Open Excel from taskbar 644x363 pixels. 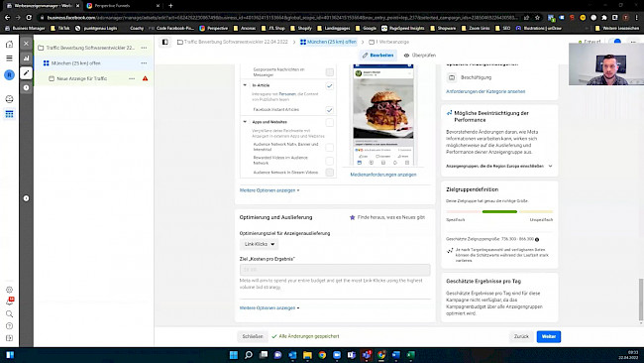point(411,355)
